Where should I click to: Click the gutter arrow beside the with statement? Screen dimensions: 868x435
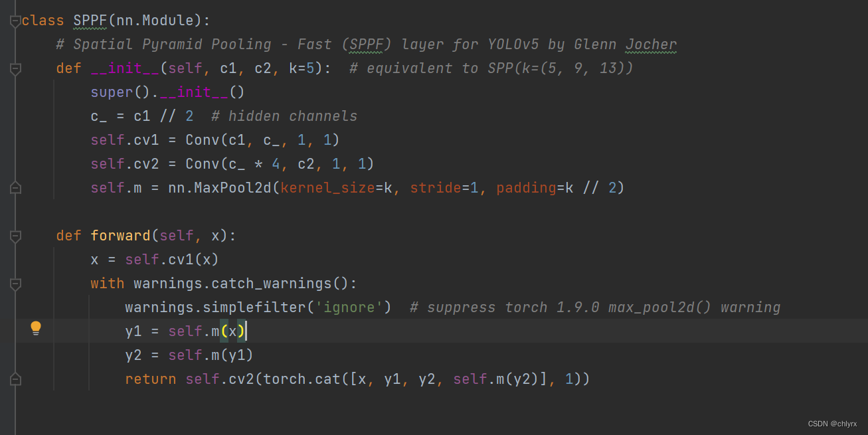15,284
